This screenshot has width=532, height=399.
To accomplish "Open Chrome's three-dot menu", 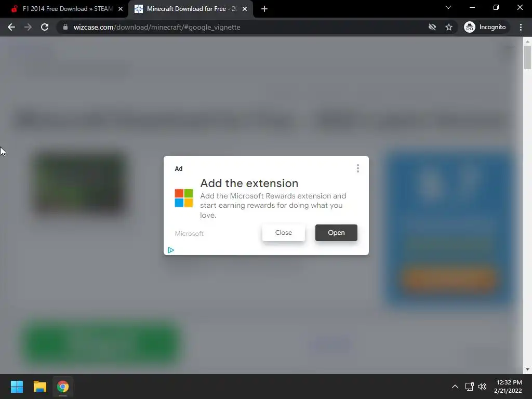I will point(521,27).
